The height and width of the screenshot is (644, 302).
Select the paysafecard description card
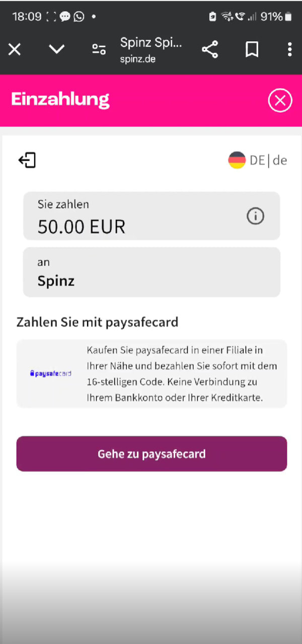(x=152, y=374)
